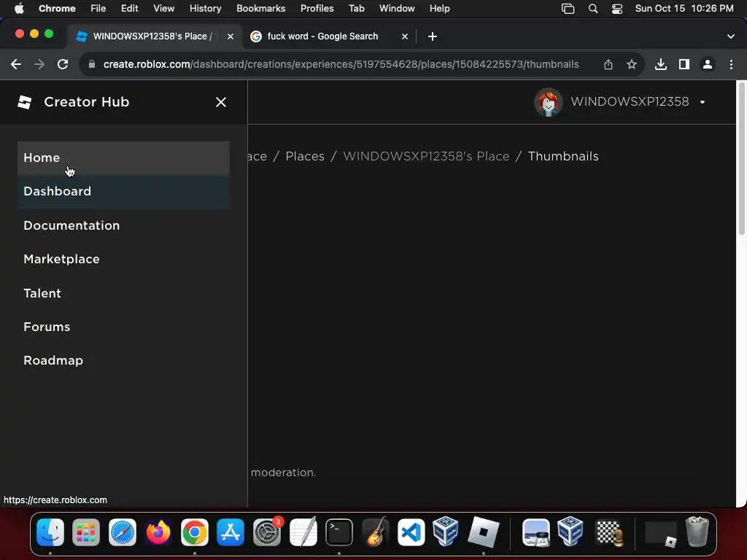View site information lock icon
747x560 pixels.
(92, 64)
